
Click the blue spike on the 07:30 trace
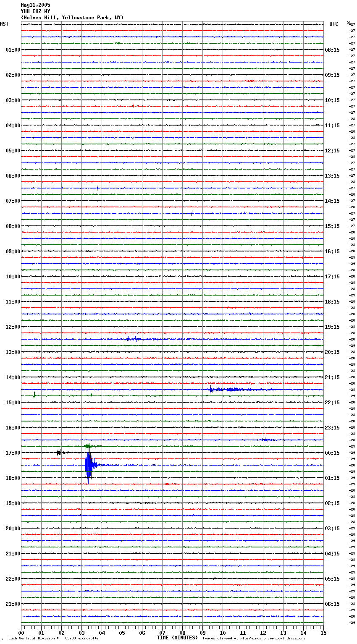pos(192,213)
